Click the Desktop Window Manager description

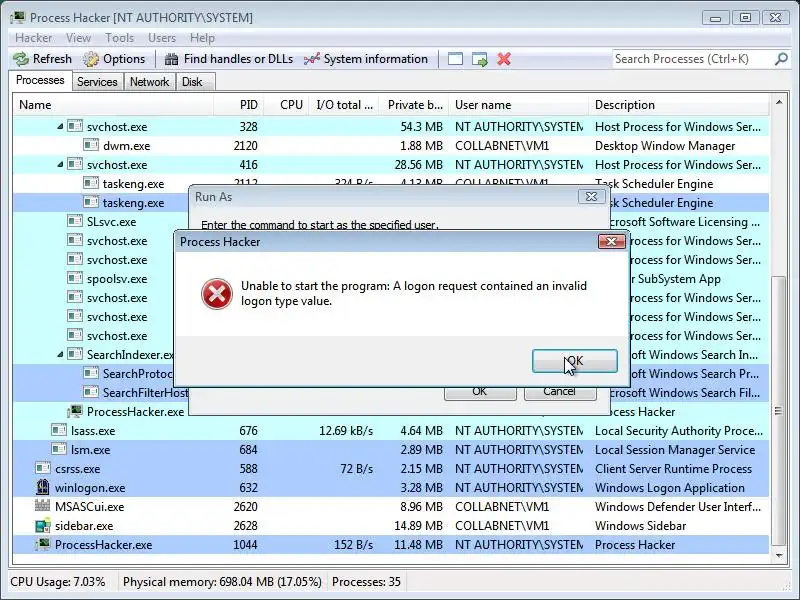[665, 146]
